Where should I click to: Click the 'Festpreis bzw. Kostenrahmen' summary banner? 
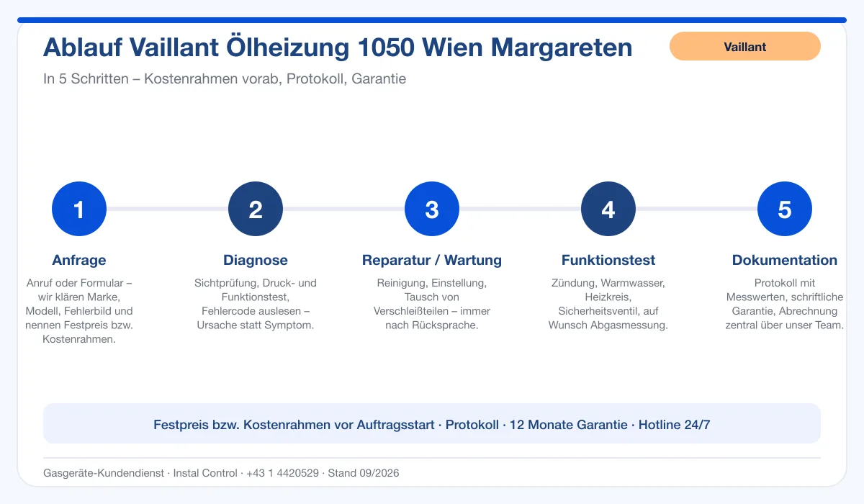pos(432,424)
